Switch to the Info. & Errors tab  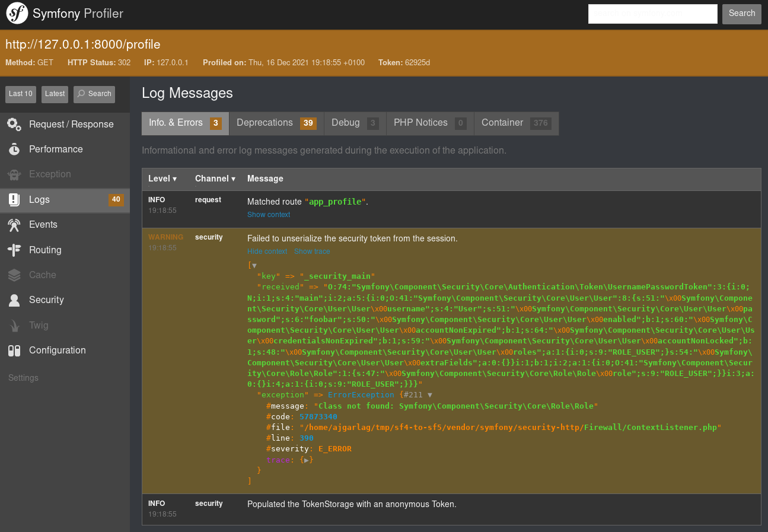[x=185, y=123]
